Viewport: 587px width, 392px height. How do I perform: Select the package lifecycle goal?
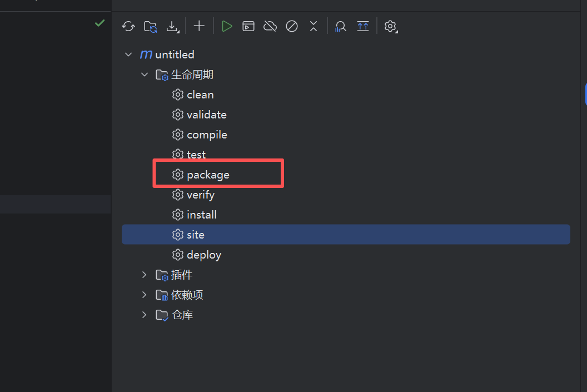pyautogui.click(x=208, y=175)
